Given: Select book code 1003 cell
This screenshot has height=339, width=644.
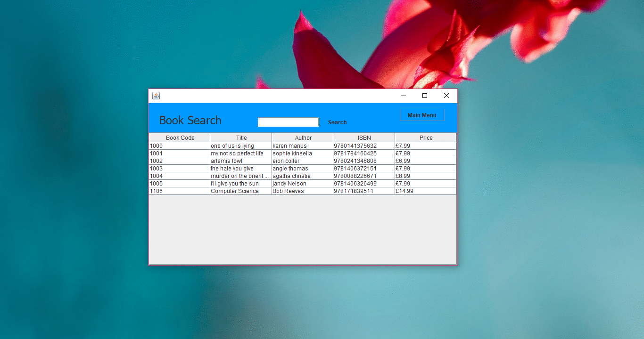Looking at the screenshot, I should (x=180, y=169).
